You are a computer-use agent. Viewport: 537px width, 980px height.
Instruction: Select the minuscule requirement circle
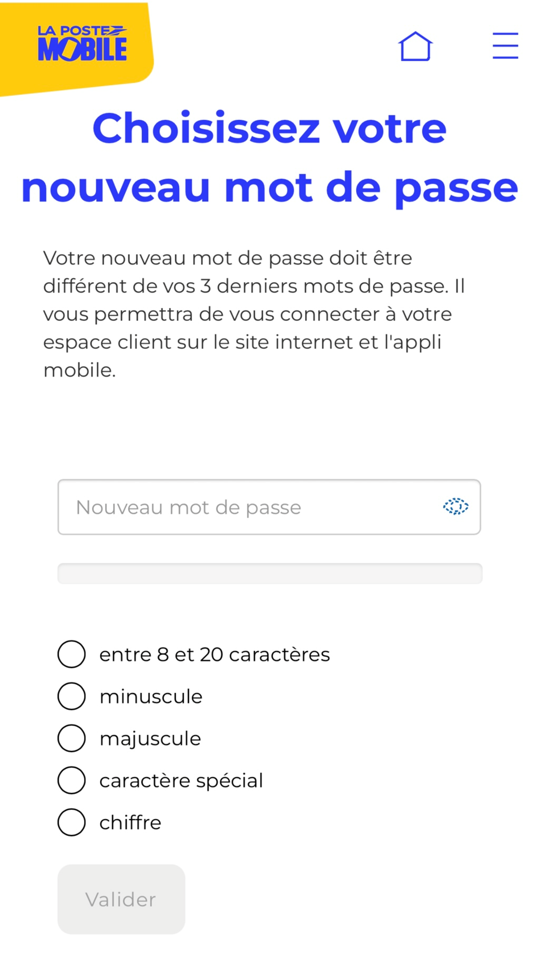[x=72, y=696]
